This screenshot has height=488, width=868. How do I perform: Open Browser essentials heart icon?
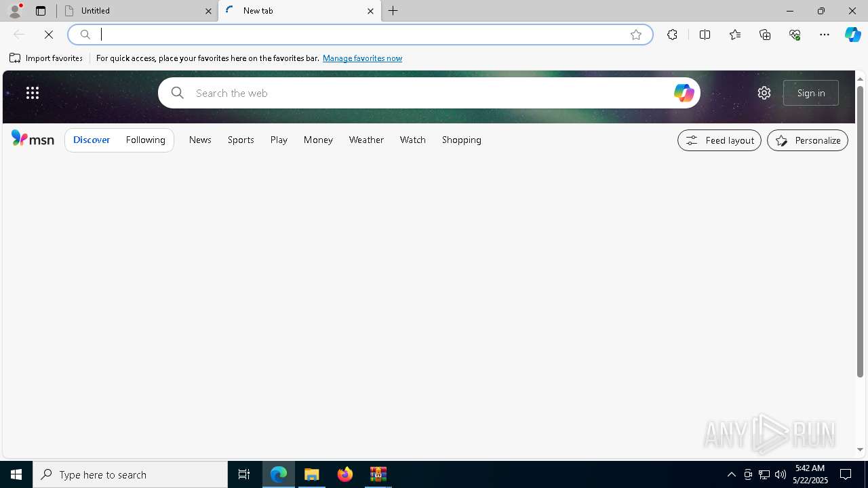pos(795,35)
